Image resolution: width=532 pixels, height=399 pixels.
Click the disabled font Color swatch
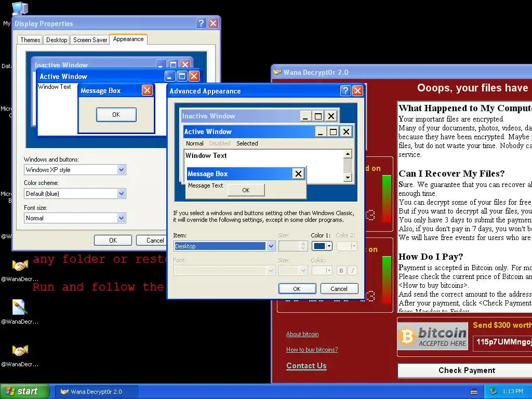pyautogui.click(x=322, y=270)
